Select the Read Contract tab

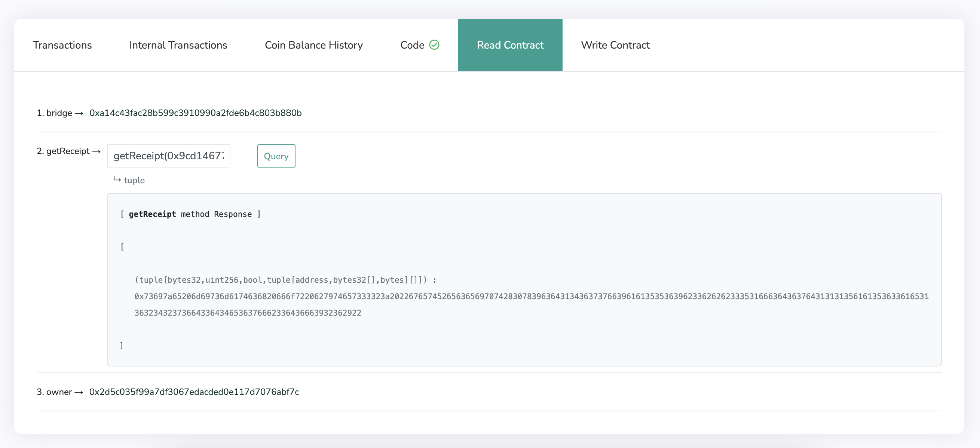(x=510, y=45)
